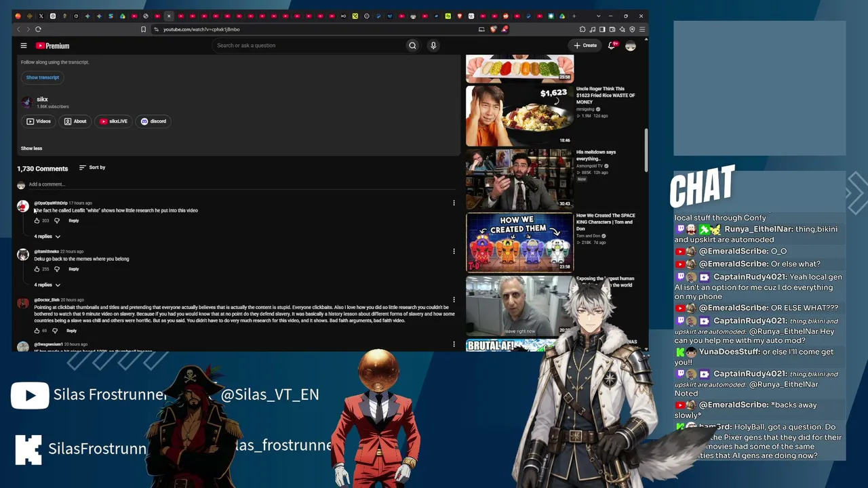Expand 4 replies under @OpaOpaWithDrip comment
Image resolution: width=868 pixels, height=488 pixels.
tap(47, 237)
